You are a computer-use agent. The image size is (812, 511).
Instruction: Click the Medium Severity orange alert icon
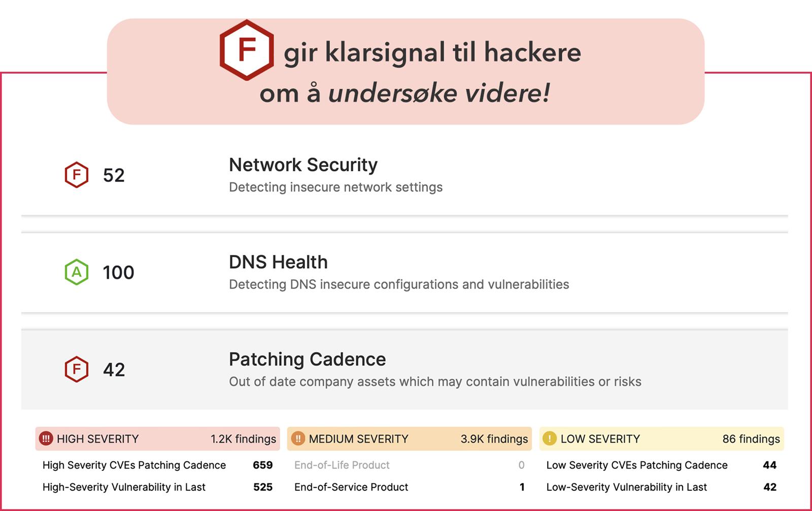(x=298, y=438)
